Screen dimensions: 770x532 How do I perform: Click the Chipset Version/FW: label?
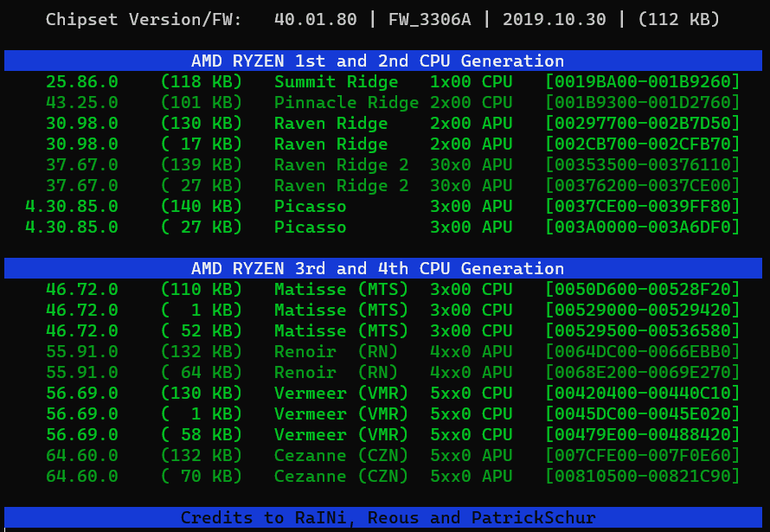[x=144, y=20]
